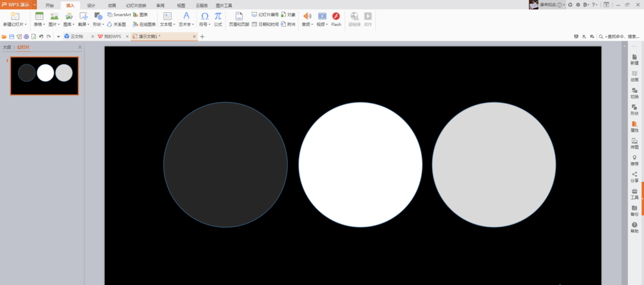
Task: Insert 日期和时间 date and time
Action: (x=265, y=24)
